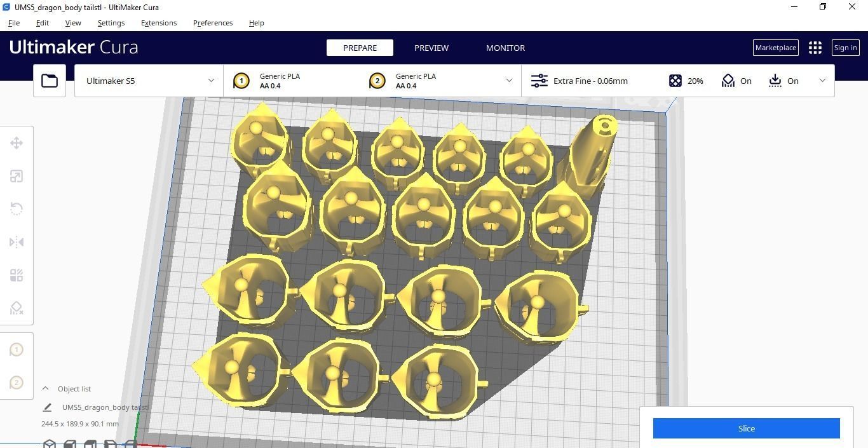
Task: Select the Mirror tool
Action: point(17,242)
